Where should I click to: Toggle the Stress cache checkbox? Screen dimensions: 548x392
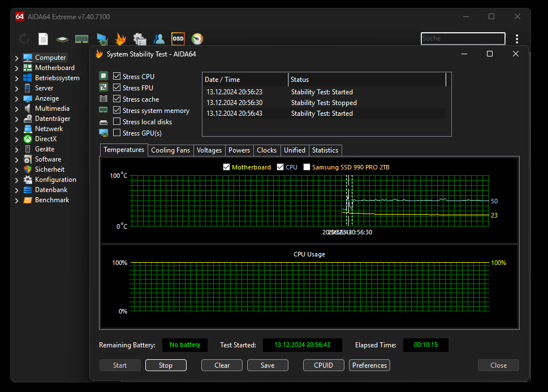(116, 99)
